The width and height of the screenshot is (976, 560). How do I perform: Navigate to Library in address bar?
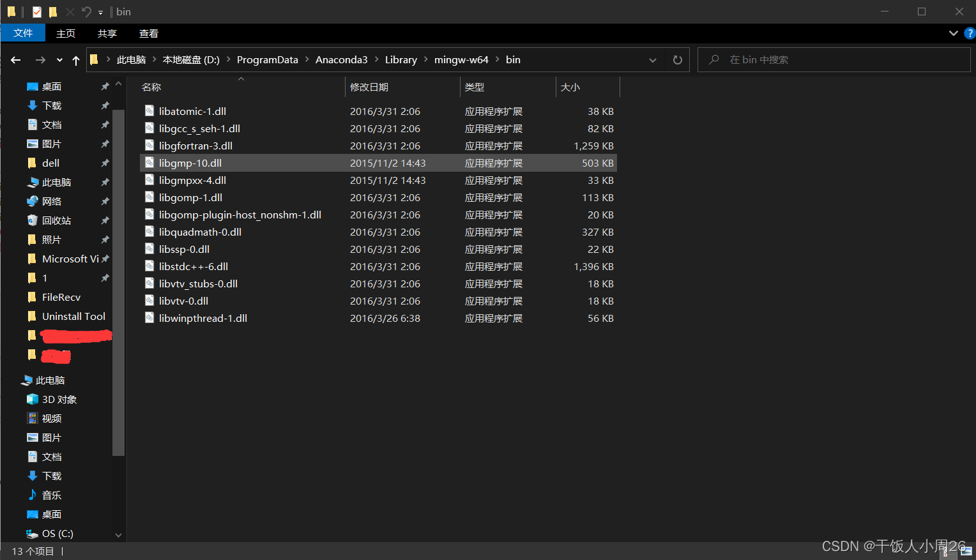click(401, 59)
